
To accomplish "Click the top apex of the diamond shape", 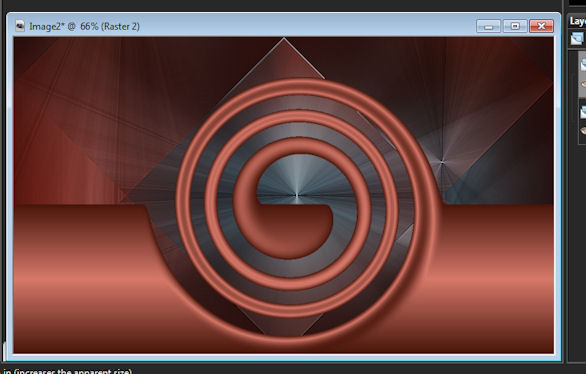I will pos(284,39).
